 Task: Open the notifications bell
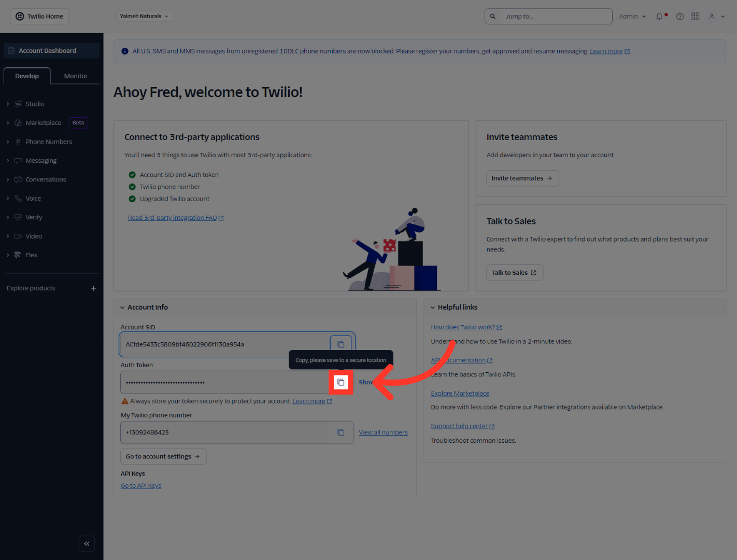659,16
